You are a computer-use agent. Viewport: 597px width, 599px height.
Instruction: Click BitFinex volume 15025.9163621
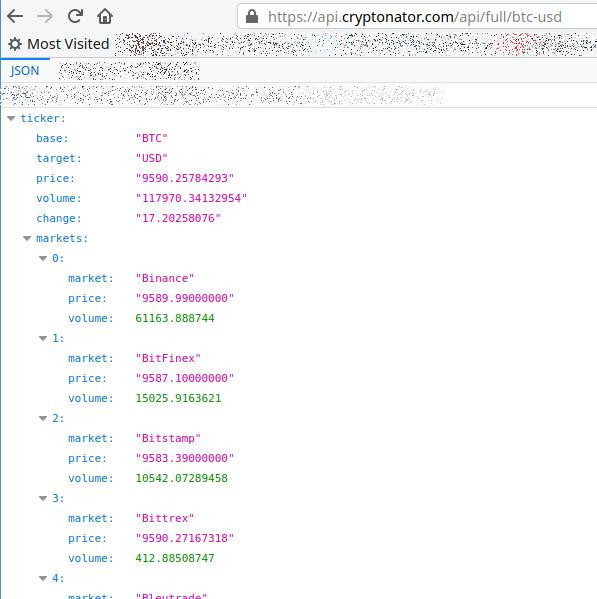click(x=178, y=398)
